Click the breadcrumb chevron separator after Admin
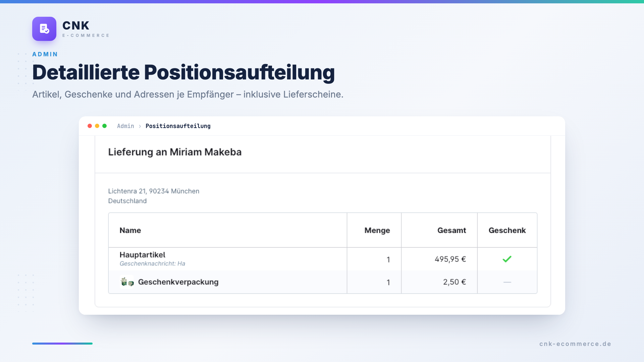 pyautogui.click(x=140, y=126)
